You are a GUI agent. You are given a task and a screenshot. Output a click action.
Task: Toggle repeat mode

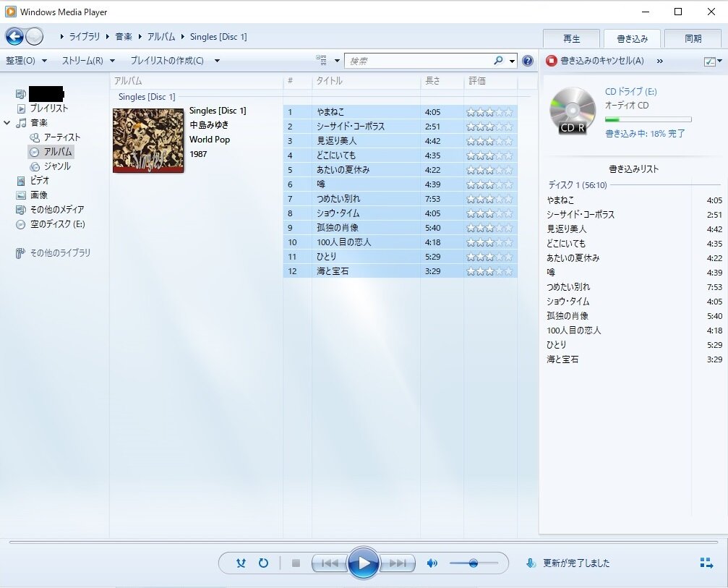tap(263, 563)
